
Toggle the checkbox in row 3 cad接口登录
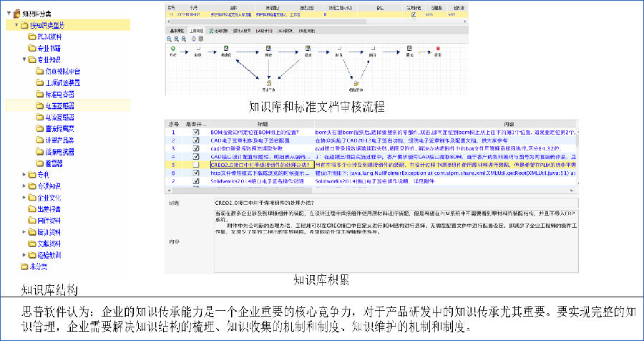(x=196, y=148)
